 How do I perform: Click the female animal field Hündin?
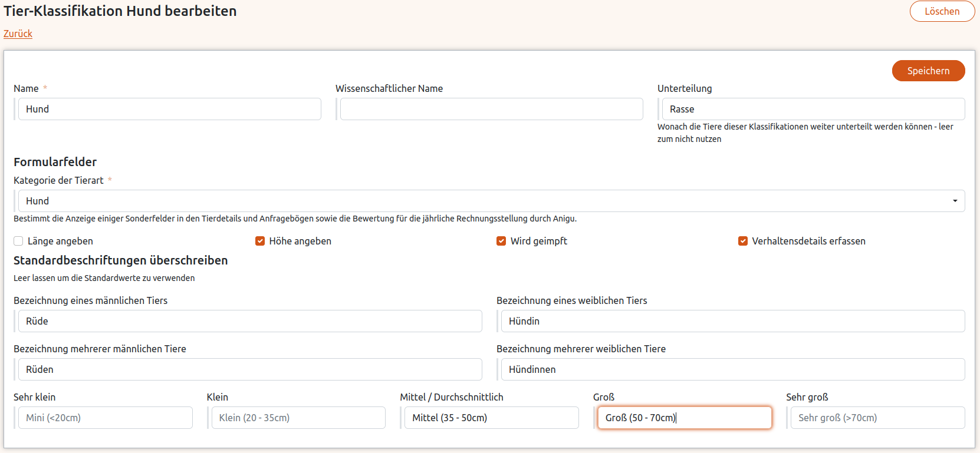(x=732, y=321)
